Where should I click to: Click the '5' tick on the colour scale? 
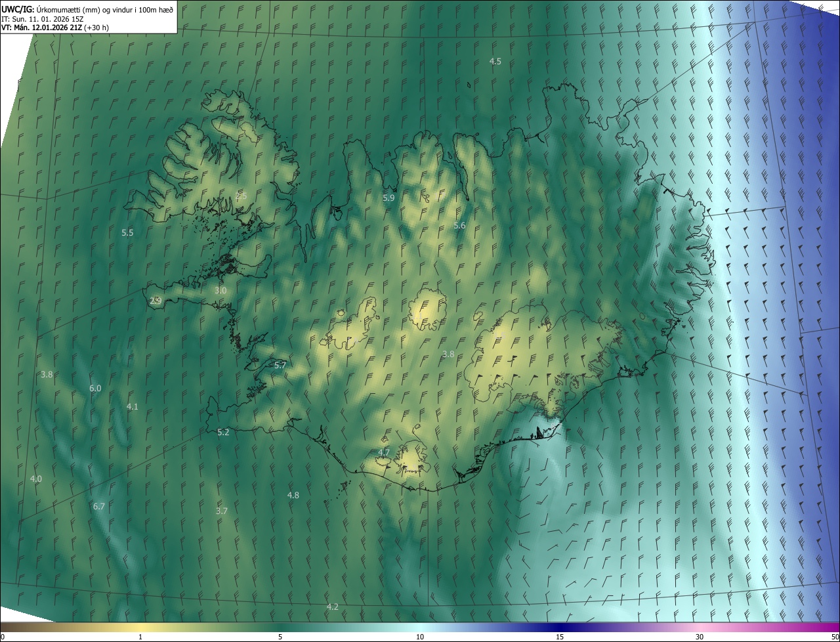pos(280,637)
